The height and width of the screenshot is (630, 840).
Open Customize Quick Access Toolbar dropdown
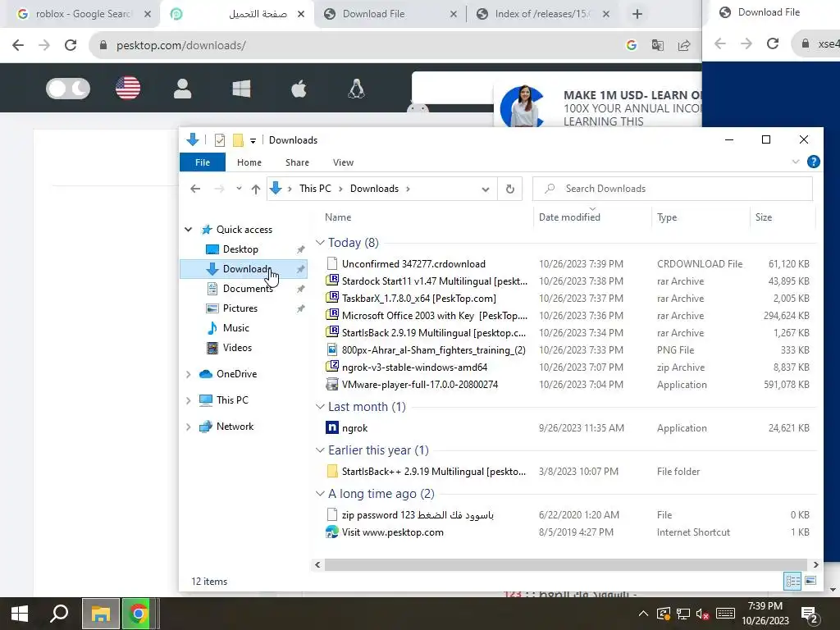253,141
